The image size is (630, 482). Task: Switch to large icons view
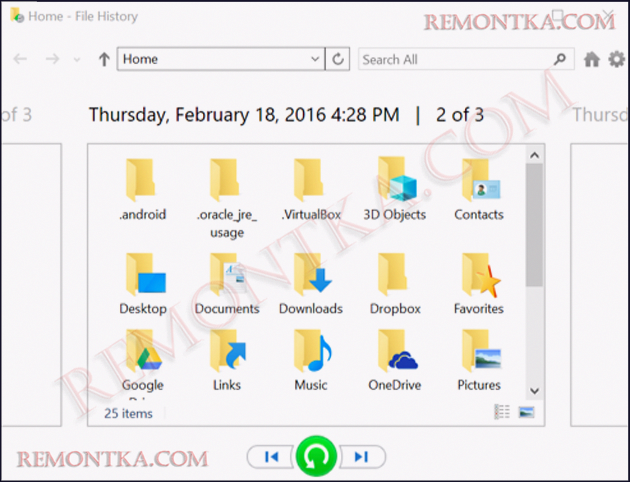526,412
